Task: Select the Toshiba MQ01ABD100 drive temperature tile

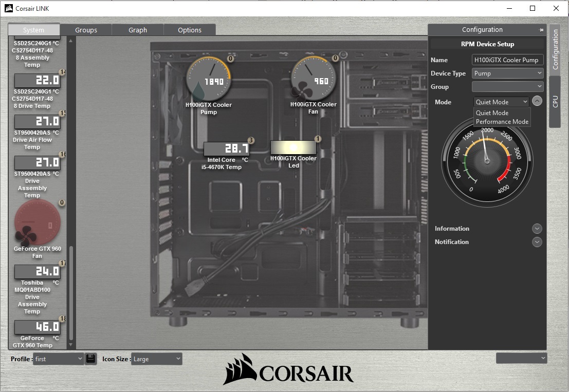Action: (x=36, y=271)
